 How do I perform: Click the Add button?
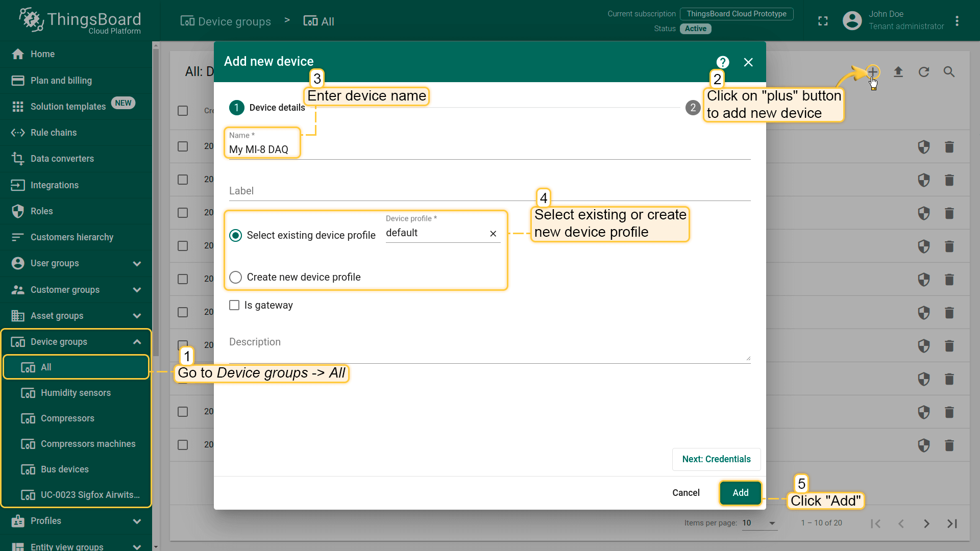[740, 493]
